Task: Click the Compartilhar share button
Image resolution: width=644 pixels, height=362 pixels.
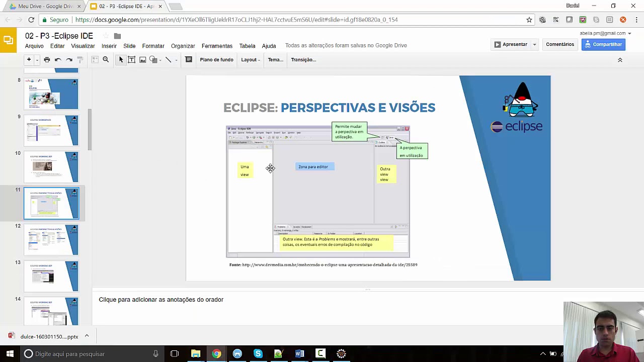Action: click(603, 44)
